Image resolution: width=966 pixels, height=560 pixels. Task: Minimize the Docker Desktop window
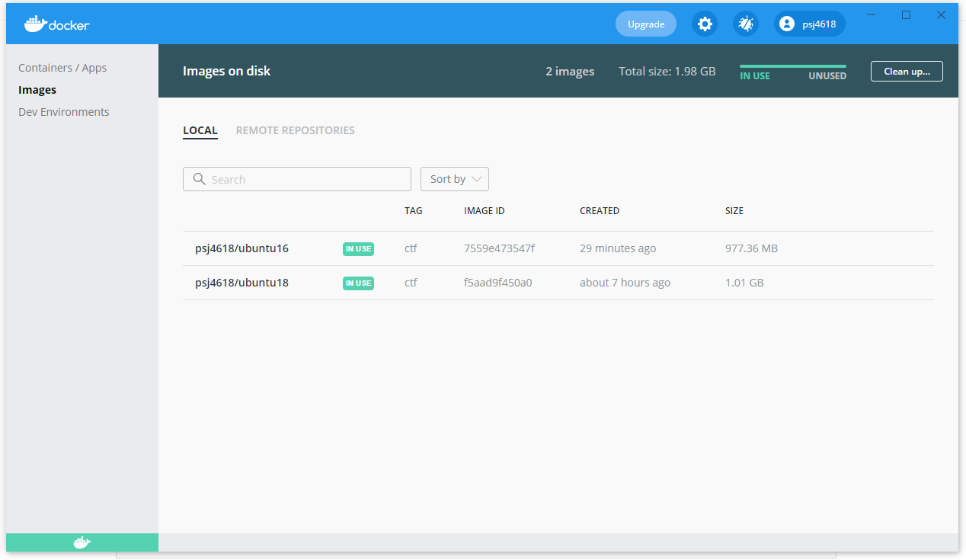pyautogui.click(x=872, y=14)
